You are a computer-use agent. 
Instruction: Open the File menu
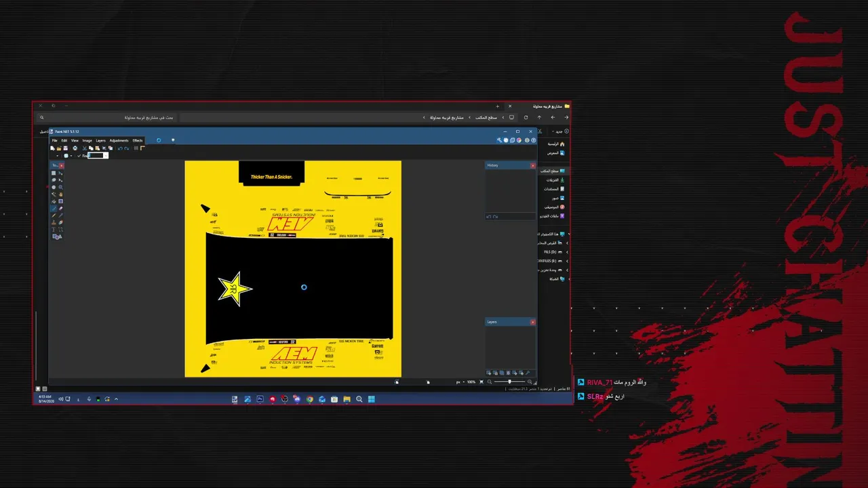coord(55,140)
